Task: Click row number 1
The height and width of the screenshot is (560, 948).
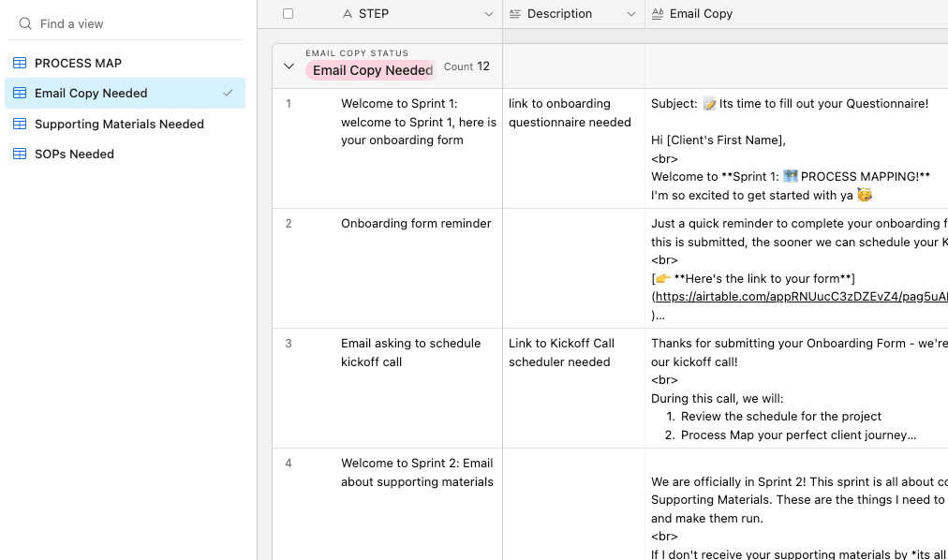Action: click(289, 104)
